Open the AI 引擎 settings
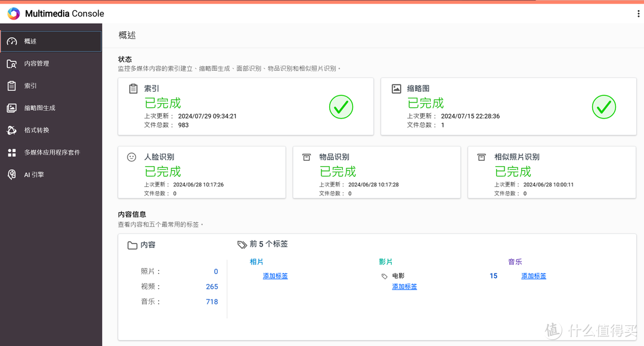 click(x=31, y=174)
